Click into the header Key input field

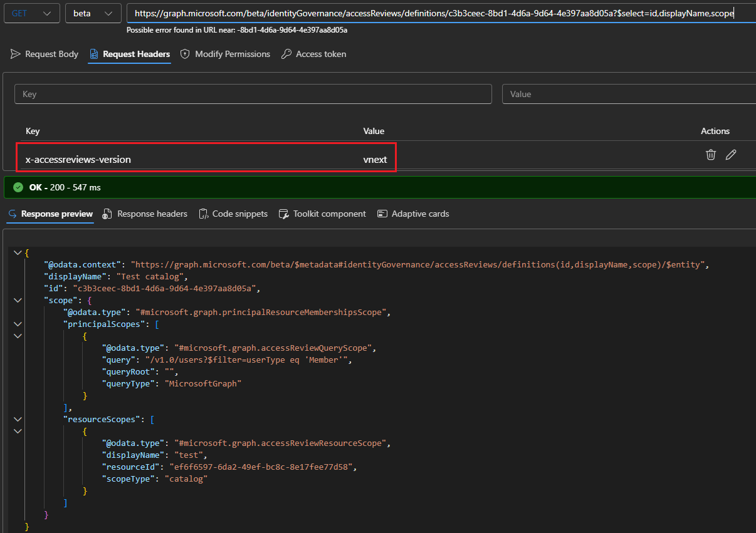(253, 94)
